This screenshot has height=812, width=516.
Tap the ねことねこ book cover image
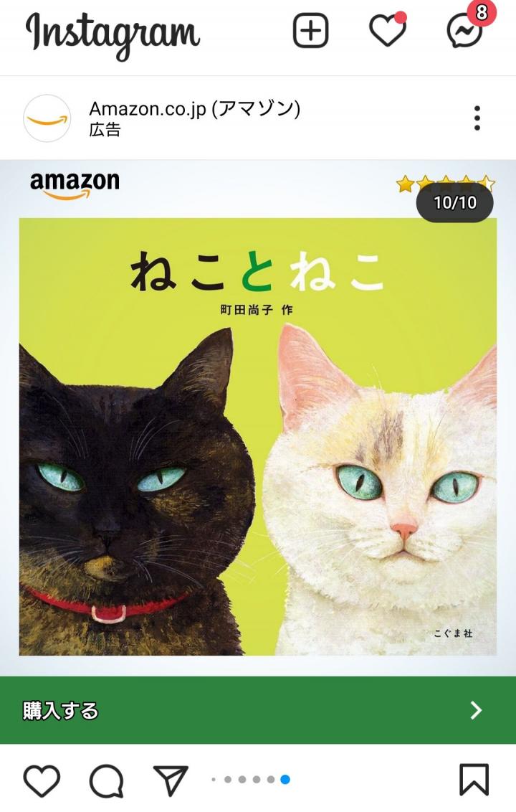pyautogui.click(x=258, y=437)
